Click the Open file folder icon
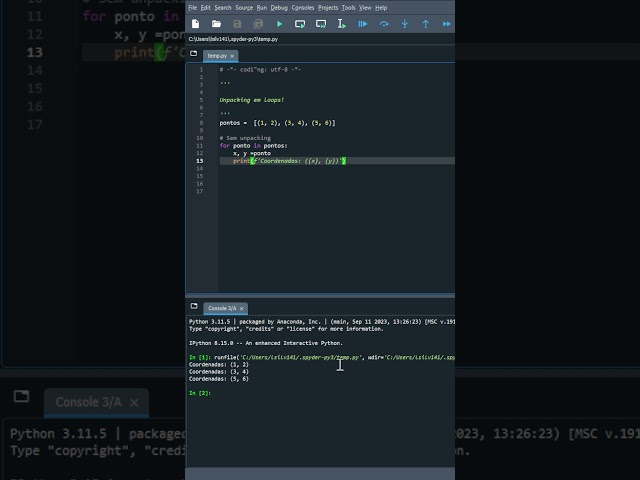The width and height of the screenshot is (640, 480). click(x=216, y=24)
